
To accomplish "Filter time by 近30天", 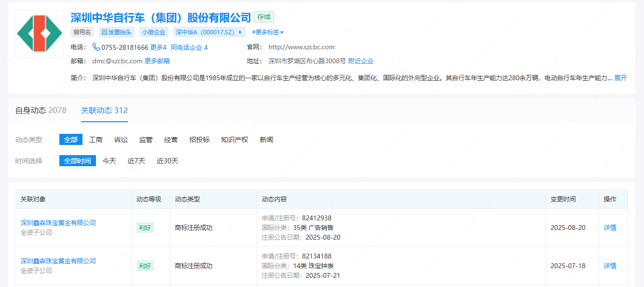I will pos(167,161).
